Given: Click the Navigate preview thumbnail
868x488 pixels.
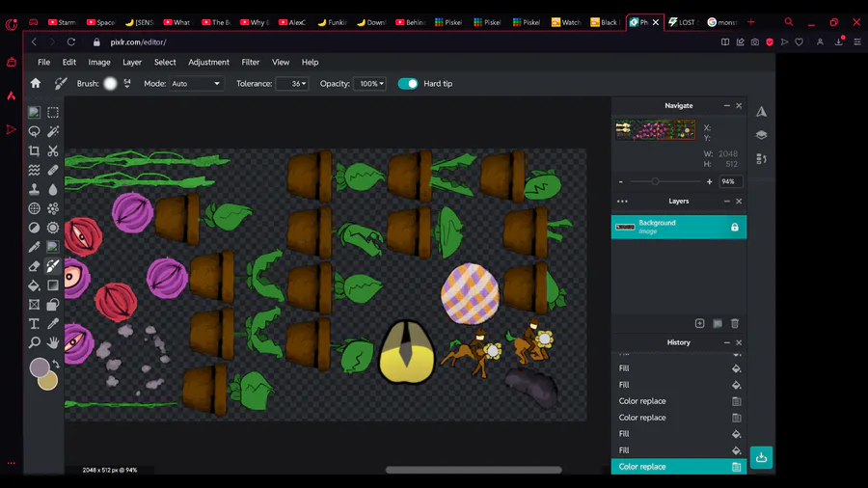Looking at the screenshot, I should 656,130.
